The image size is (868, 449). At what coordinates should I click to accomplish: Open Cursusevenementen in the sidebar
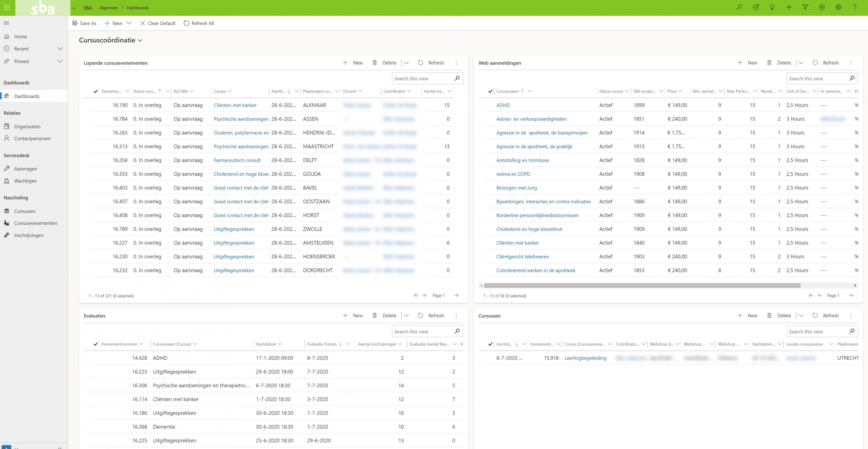point(35,223)
